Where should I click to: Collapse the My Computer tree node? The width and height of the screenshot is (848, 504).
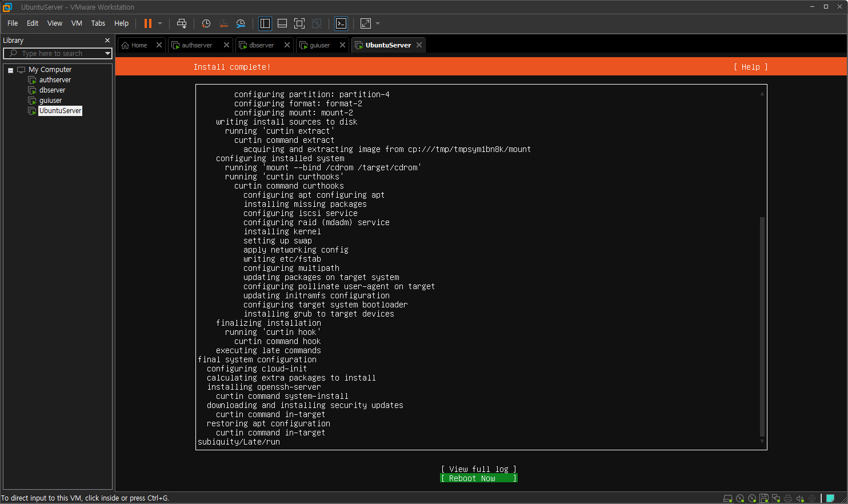click(x=10, y=70)
